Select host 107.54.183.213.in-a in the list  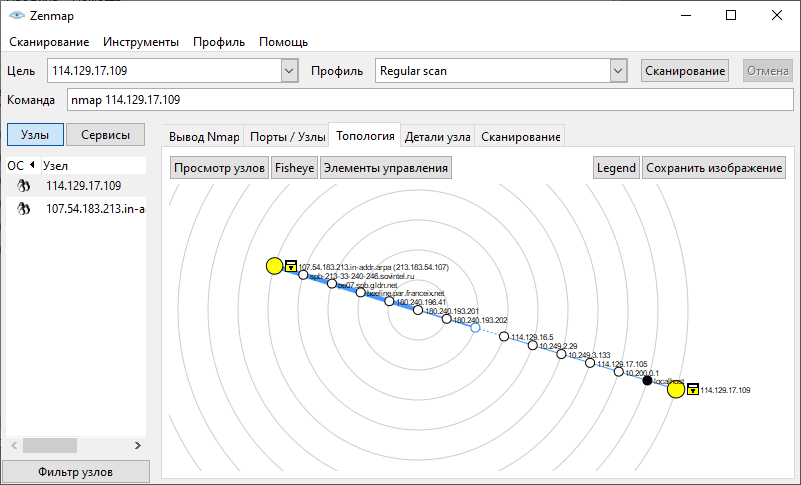[95, 209]
